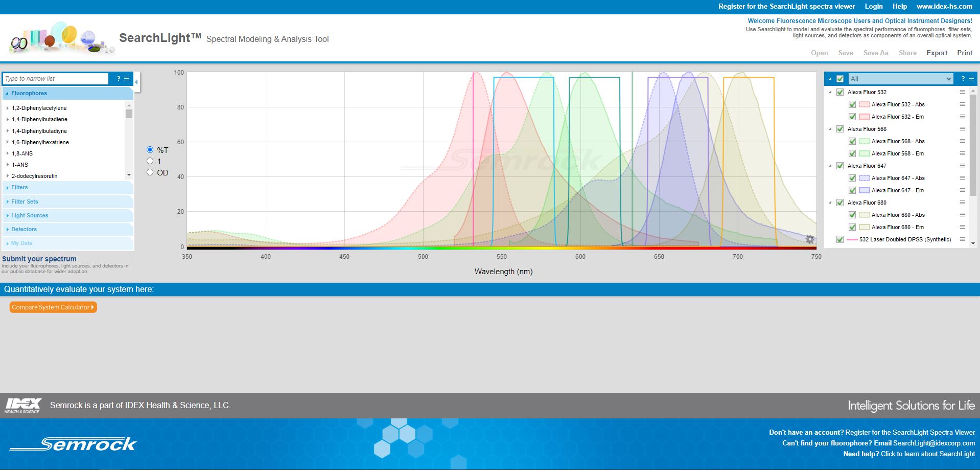Collapse the Alexa Fluor 532 tree group
This screenshot has width=980, height=470.
click(x=830, y=92)
